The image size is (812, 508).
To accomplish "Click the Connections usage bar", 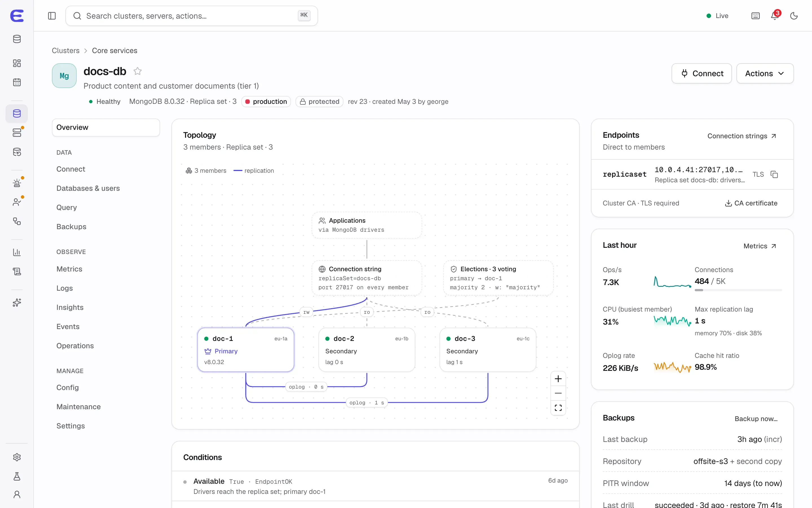I will click(738, 290).
